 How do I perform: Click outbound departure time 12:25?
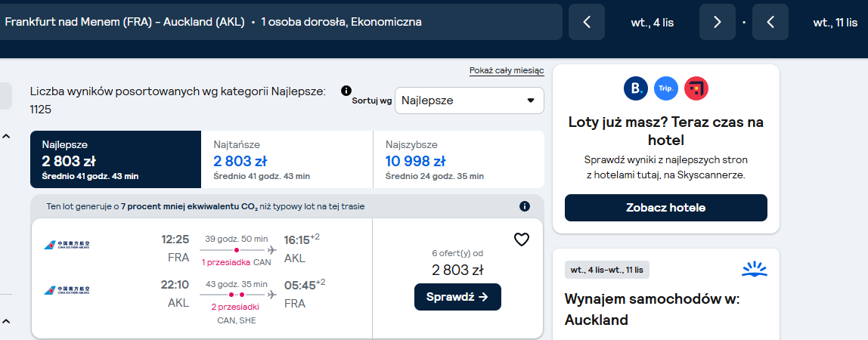coord(175,240)
